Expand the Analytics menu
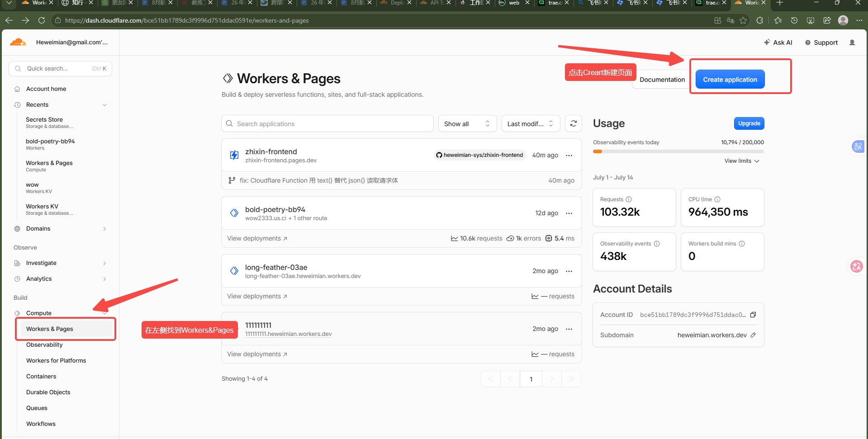The width and height of the screenshot is (868, 439). (104, 279)
